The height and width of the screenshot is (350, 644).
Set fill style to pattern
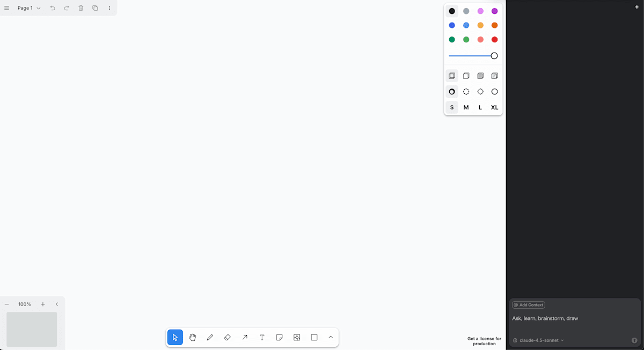click(494, 76)
